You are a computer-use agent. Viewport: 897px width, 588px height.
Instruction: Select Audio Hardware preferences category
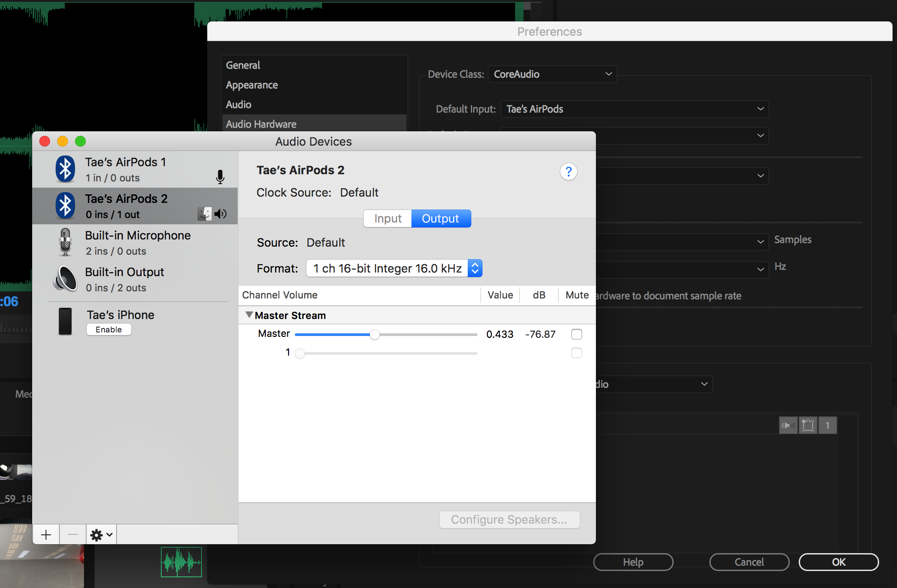[x=314, y=124]
